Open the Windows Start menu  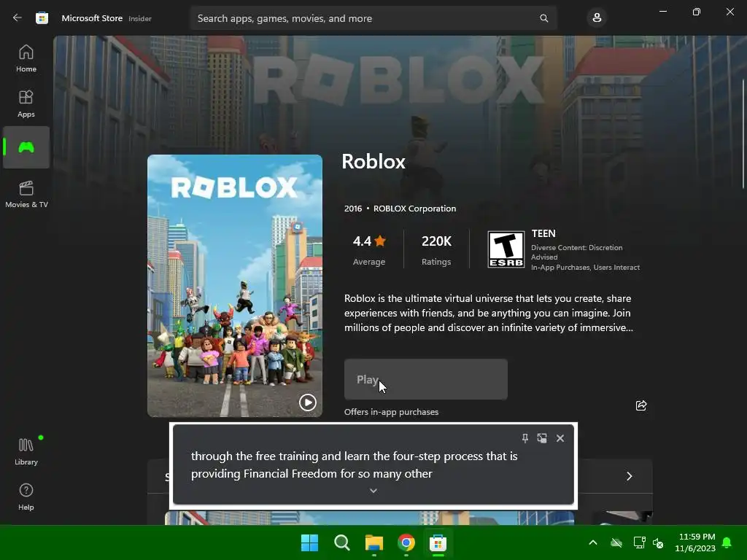(x=309, y=542)
